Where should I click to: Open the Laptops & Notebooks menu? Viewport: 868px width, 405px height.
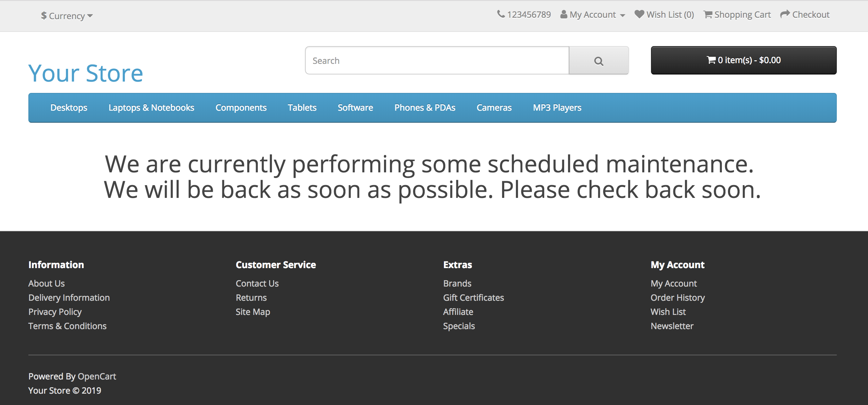[151, 107]
